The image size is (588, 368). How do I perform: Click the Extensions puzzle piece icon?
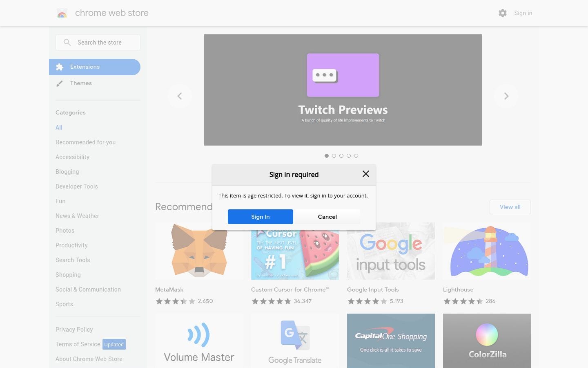[x=60, y=67]
